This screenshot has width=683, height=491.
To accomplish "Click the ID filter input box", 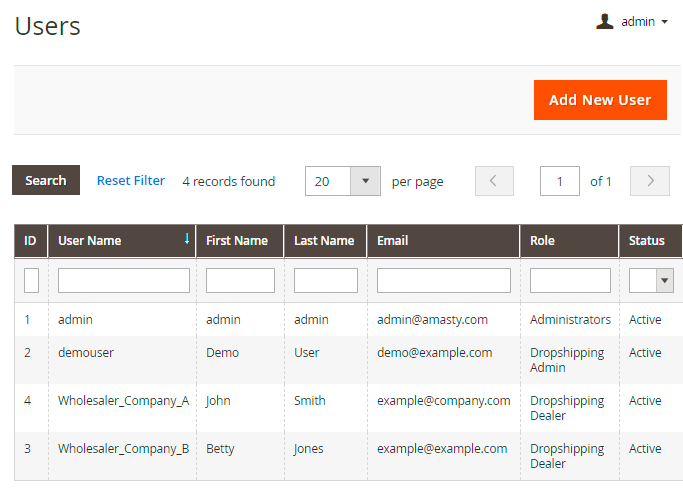I will pos(31,281).
